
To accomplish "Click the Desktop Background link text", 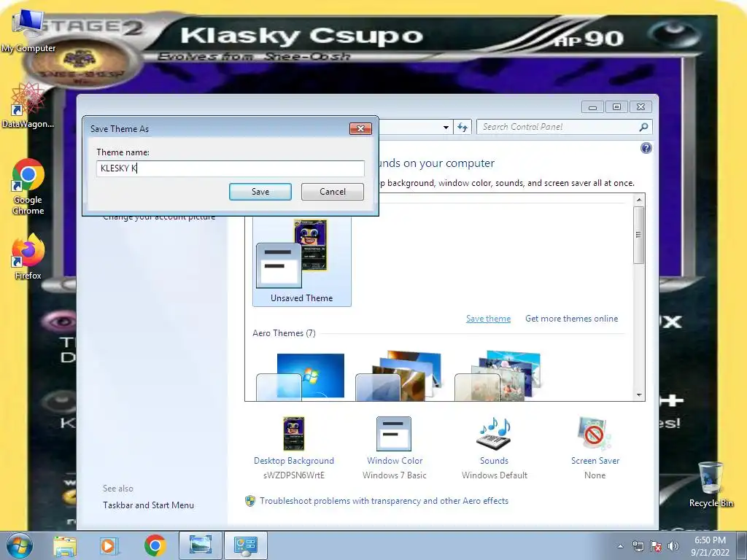I will [x=294, y=461].
